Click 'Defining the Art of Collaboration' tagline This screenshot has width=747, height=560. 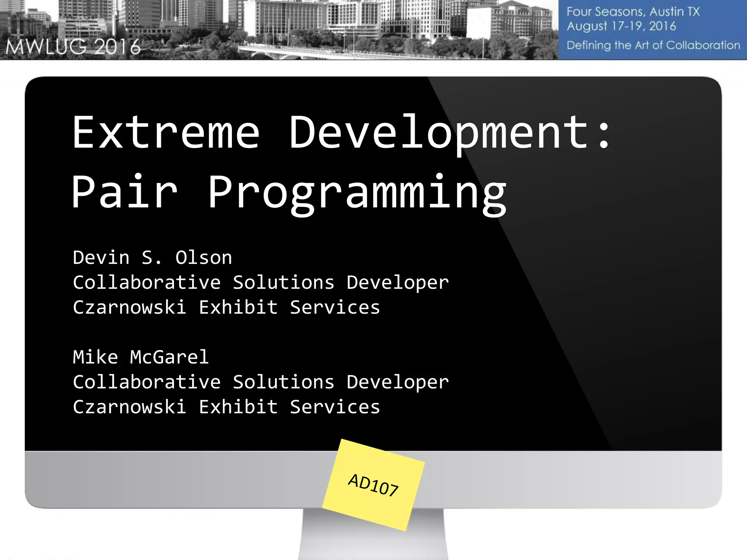pyautogui.click(x=653, y=45)
